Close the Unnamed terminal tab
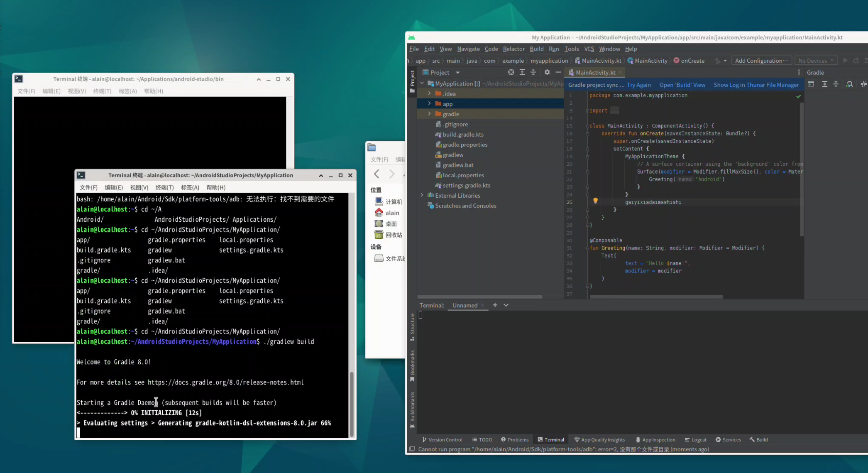This screenshot has width=868, height=473. tap(482, 305)
